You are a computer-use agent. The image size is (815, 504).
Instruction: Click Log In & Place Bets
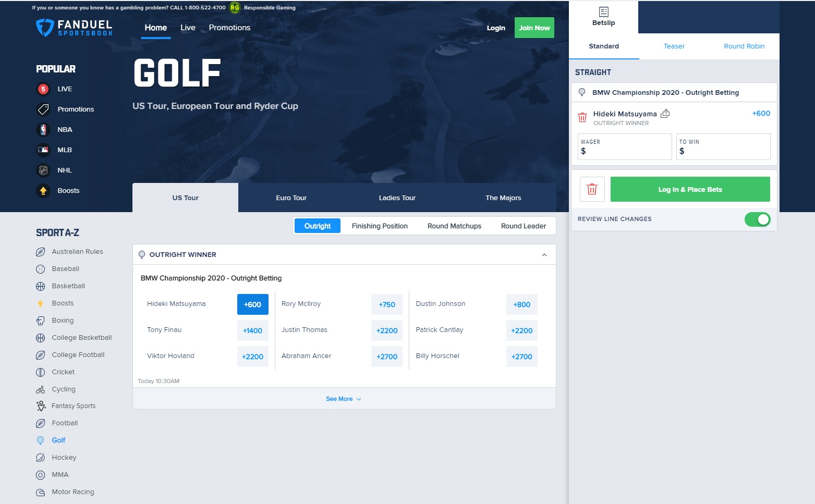point(690,189)
